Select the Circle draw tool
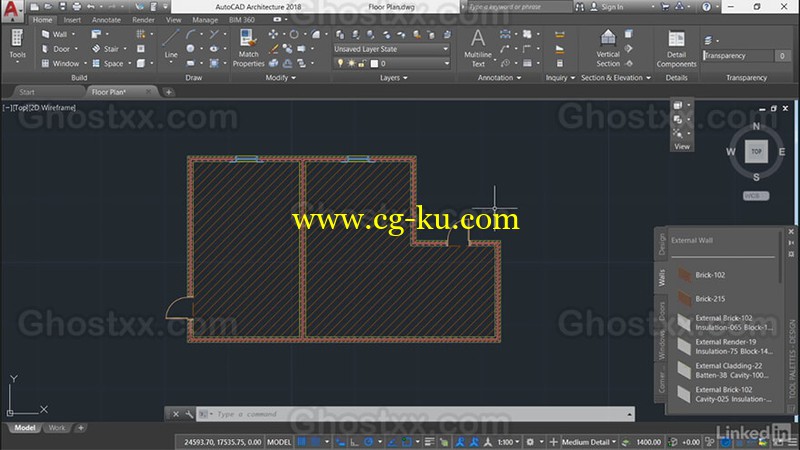This screenshot has width=800, height=450. point(190,48)
